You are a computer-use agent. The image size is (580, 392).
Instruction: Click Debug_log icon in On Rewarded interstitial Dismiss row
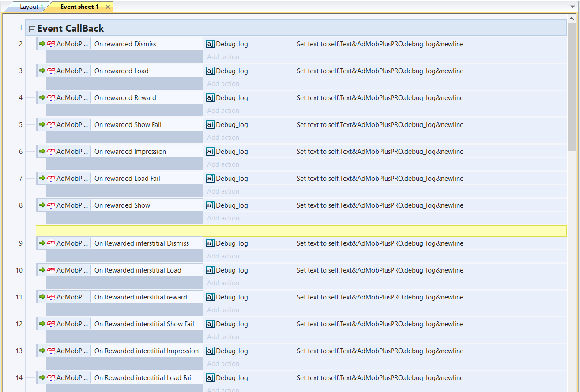211,243
